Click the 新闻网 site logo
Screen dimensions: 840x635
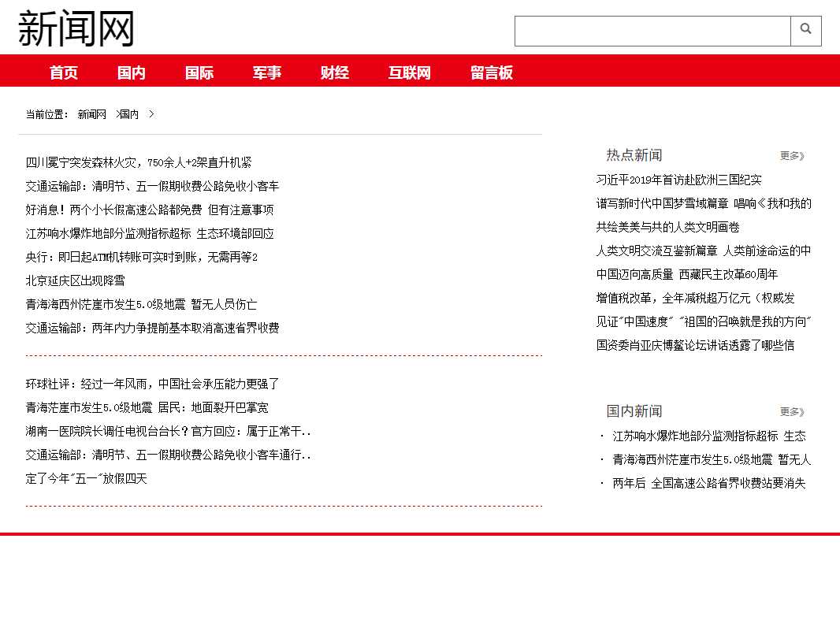(76, 29)
